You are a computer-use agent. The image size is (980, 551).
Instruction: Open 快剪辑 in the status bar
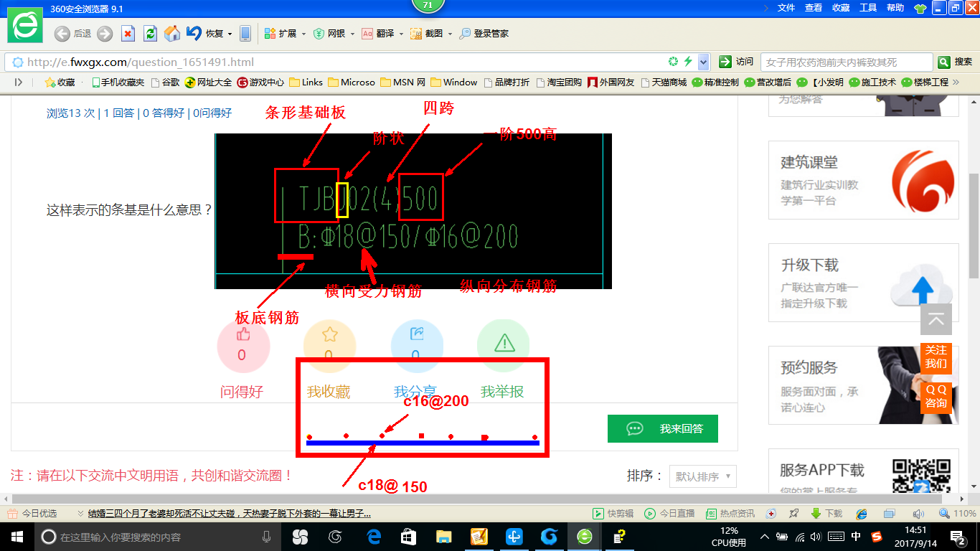[x=613, y=514]
